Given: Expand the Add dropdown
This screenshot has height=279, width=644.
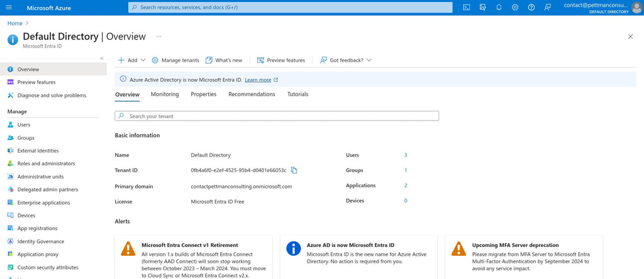Looking at the screenshot, I should click(131, 60).
